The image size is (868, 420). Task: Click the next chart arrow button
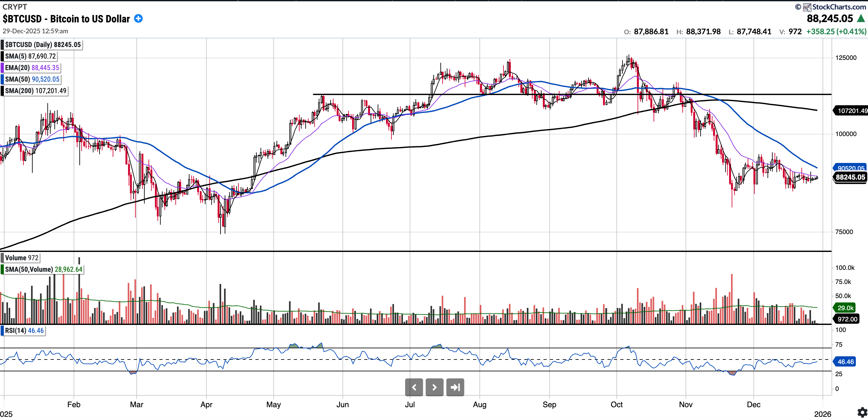pos(434,387)
